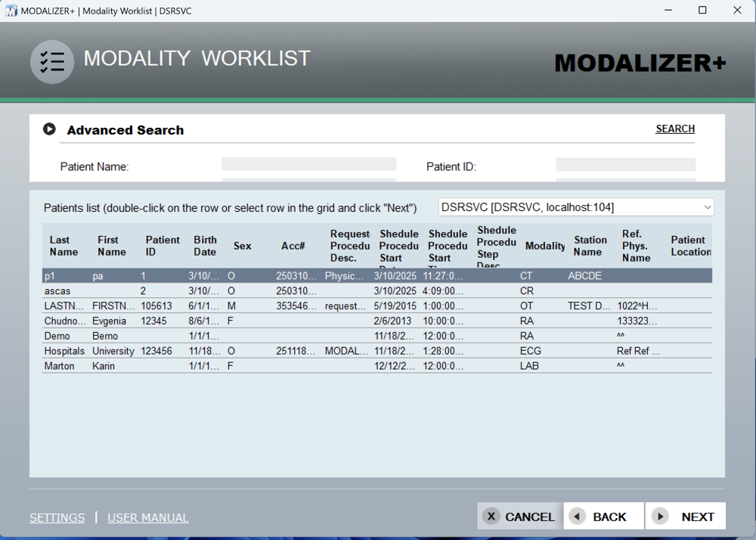
Task: Sort by Request Procedu Desc. column header
Action: pyautogui.click(x=350, y=246)
